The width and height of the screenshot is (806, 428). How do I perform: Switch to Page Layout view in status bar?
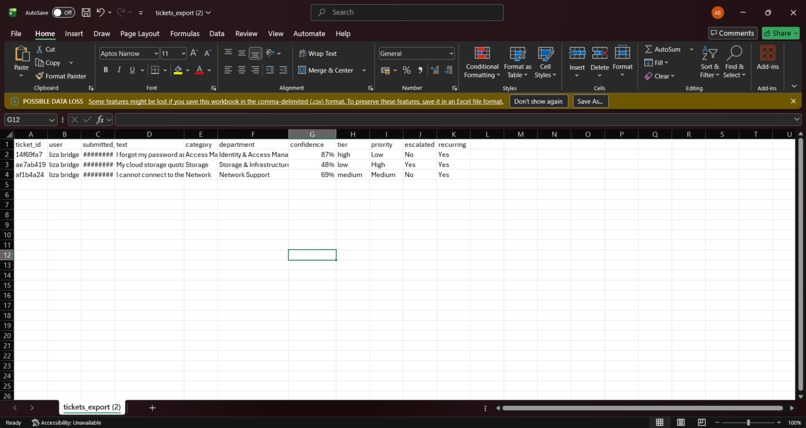click(681, 422)
